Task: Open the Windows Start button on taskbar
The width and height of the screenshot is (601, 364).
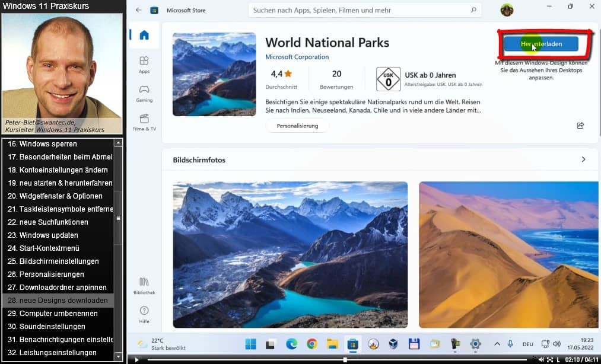Action: pos(251,344)
